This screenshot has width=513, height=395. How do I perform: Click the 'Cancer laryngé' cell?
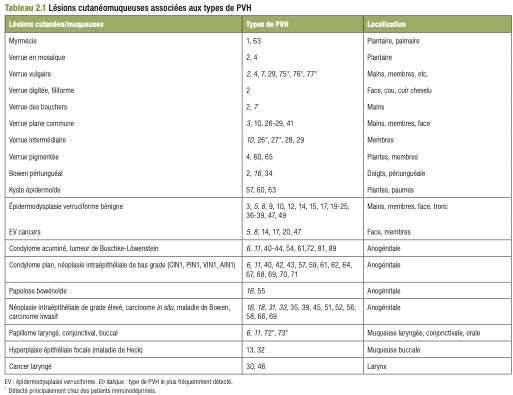pyautogui.click(x=30, y=366)
